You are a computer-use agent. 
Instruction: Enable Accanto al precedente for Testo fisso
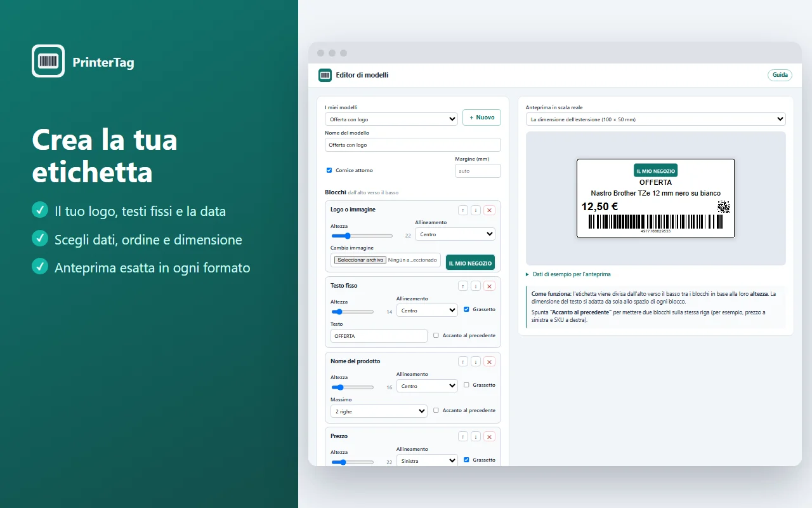point(436,335)
